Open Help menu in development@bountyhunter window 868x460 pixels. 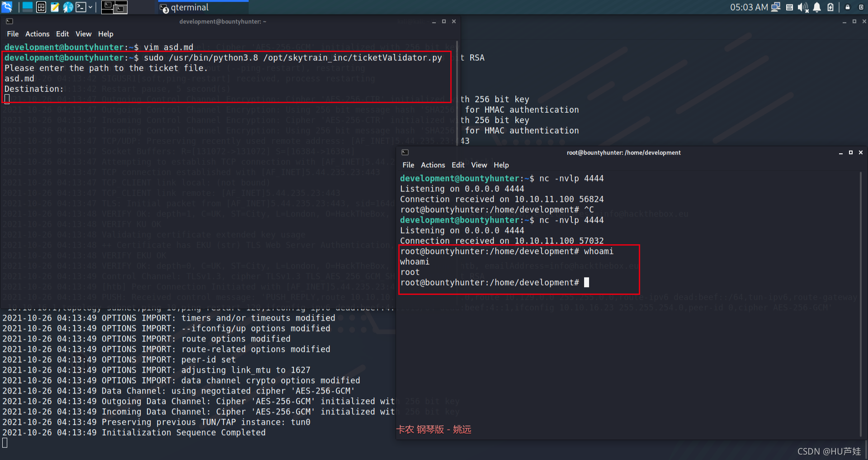[106, 34]
